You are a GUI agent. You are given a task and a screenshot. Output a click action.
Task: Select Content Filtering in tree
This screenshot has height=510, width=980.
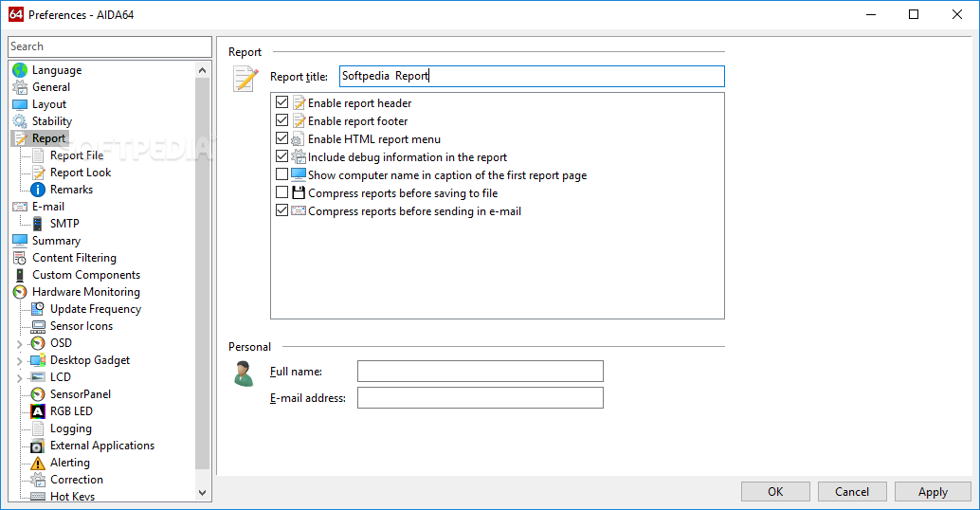(74, 258)
